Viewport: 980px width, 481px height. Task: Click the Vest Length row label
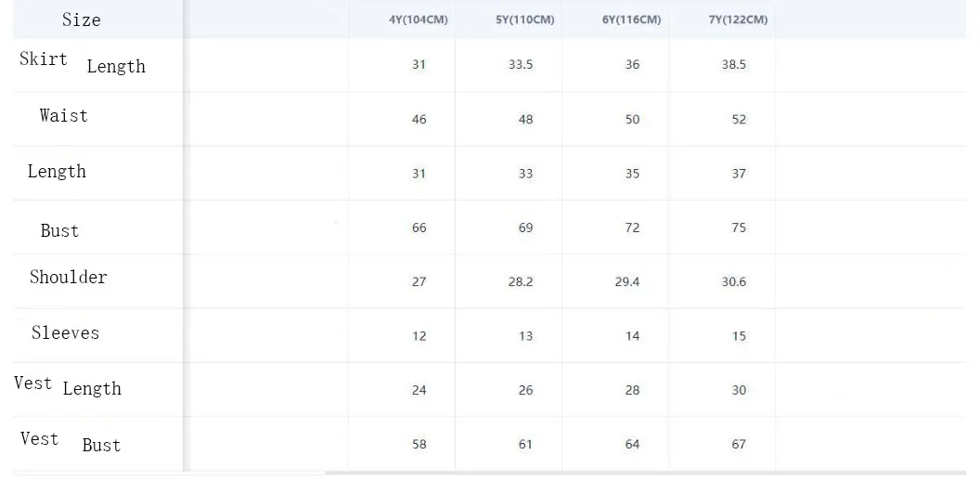68,386
